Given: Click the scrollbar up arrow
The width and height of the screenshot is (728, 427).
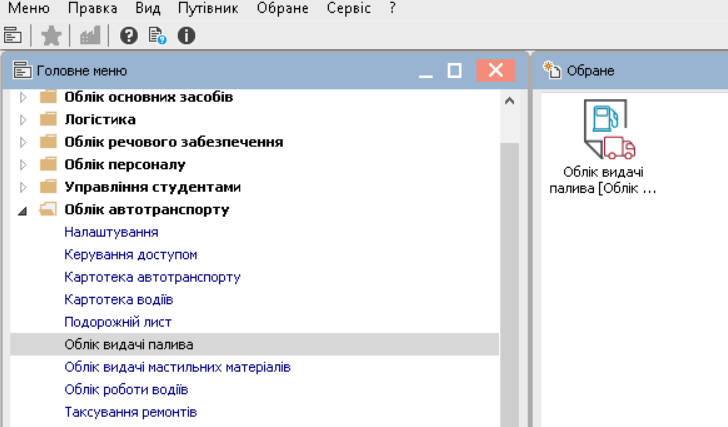Looking at the screenshot, I should (509, 101).
